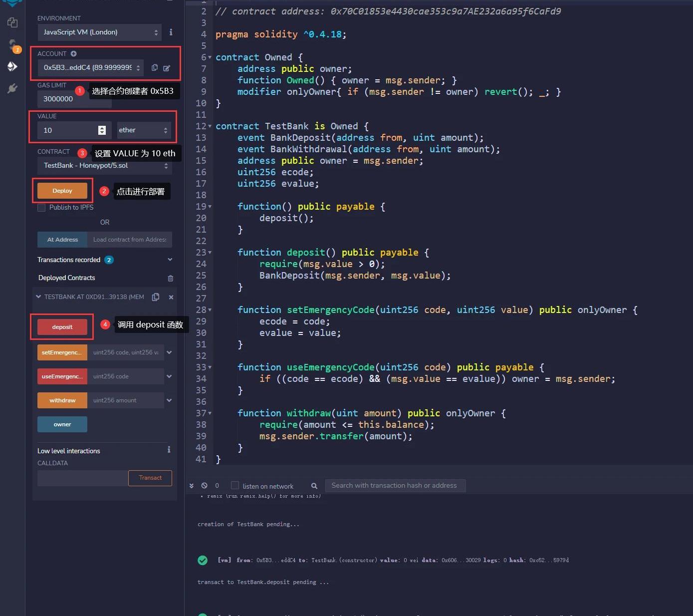This screenshot has height=616, width=693.
Task: Expand the Transactions recorded section
Action: pyautogui.click(x=170, y=260)
